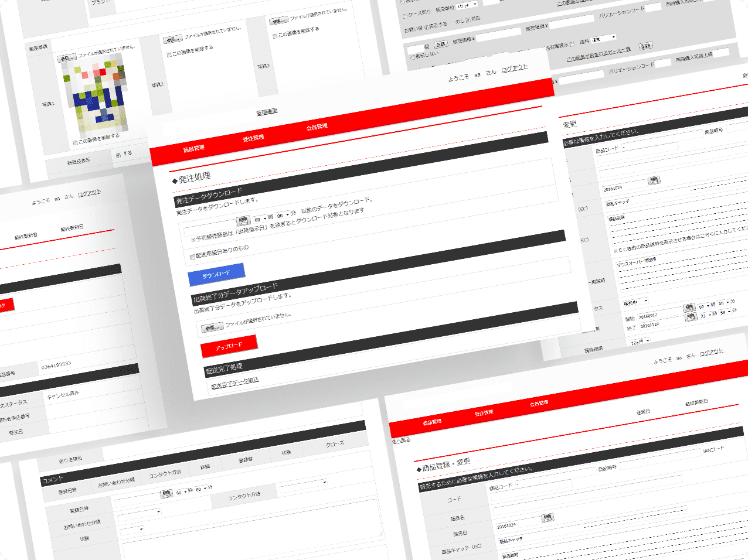Open calendar icon for the 終了 20161114 date
The image size is (748, 560).
[x=691, y=317]
